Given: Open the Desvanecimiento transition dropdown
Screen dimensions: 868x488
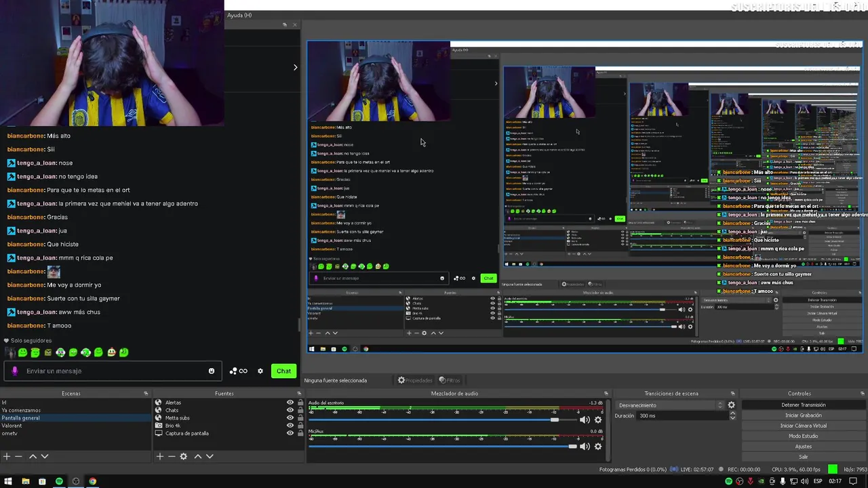Looking at the screenshot, I should 669,405.
